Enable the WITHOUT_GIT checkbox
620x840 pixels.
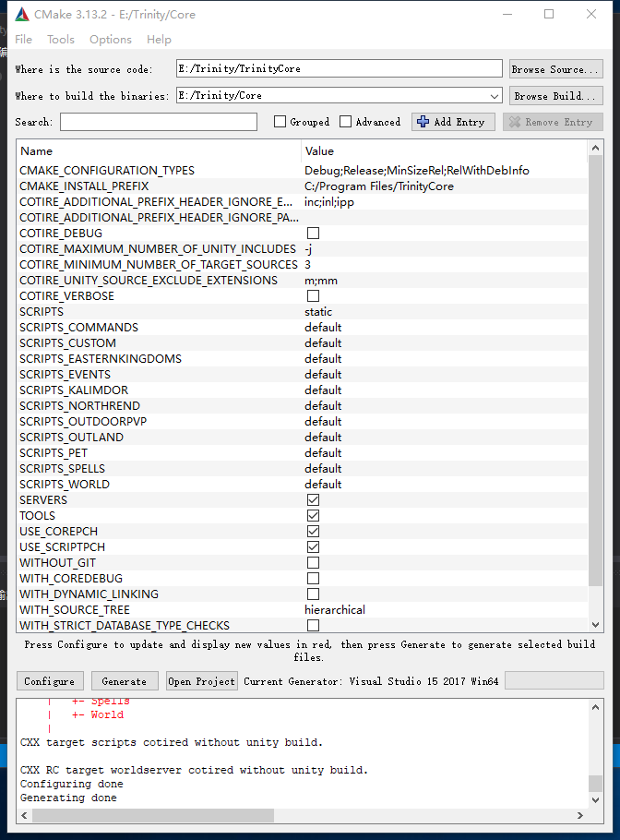[313, 562]
